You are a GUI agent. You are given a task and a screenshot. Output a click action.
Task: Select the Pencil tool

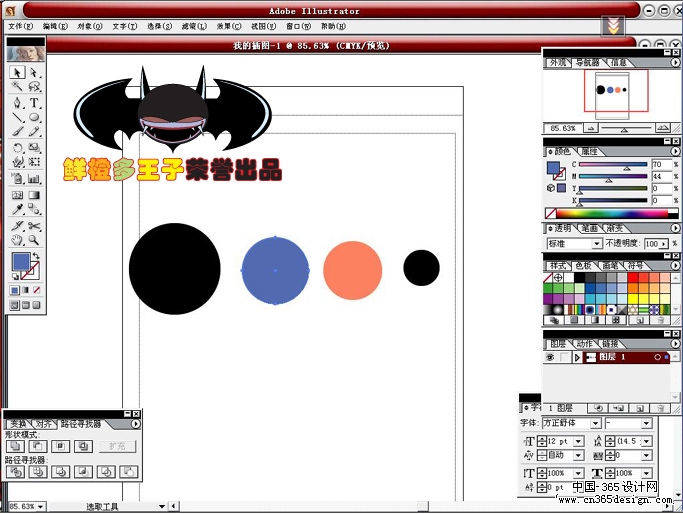point(34,131)
